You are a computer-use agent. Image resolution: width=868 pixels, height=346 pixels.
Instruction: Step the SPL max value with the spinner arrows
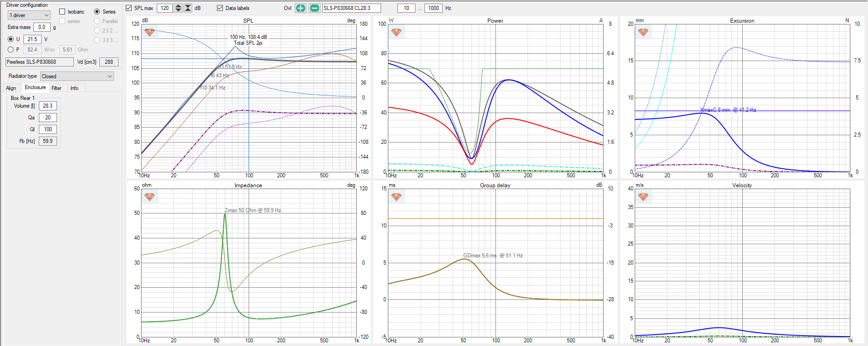[178, 8]
